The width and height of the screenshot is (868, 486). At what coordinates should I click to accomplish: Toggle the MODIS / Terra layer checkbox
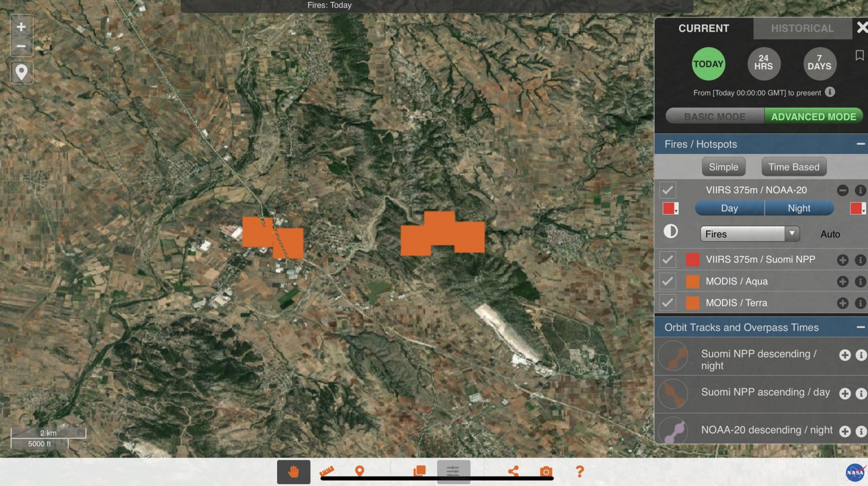(x=668, y=303)
